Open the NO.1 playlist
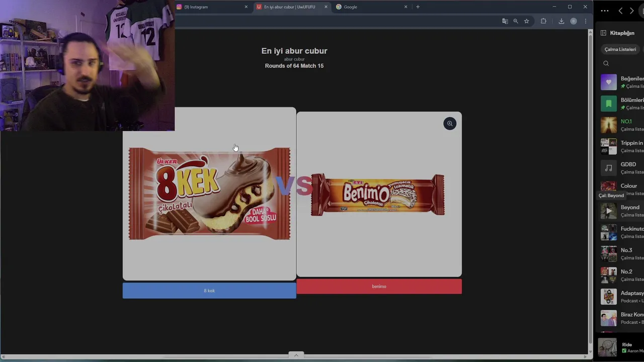The height and width of the screenshot is (362, 644). pos(622,125)
